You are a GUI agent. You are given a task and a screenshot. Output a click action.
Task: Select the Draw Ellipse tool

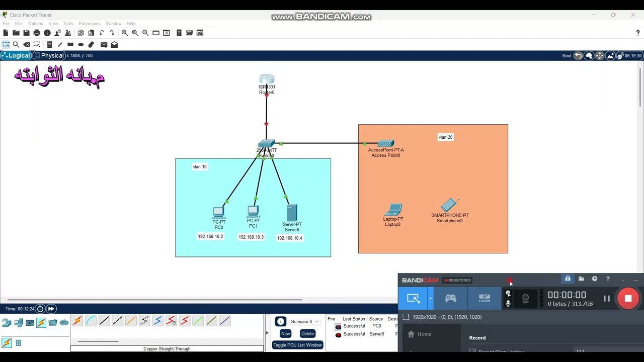click(80, 45)
